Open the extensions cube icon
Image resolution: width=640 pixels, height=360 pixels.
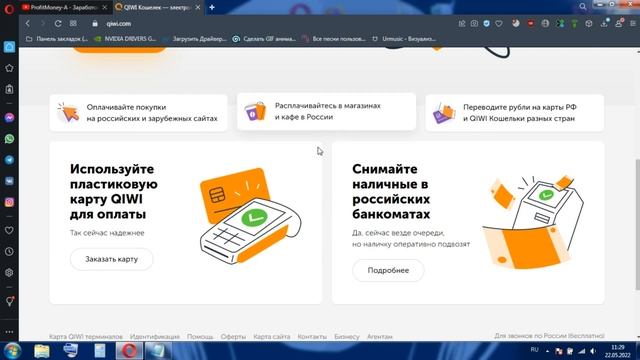pos(589,24)
